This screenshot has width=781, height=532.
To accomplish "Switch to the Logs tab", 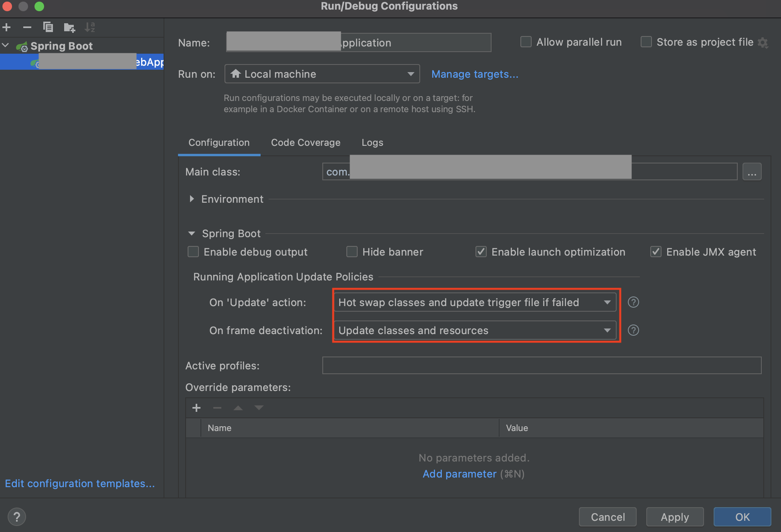I will 372,143.
